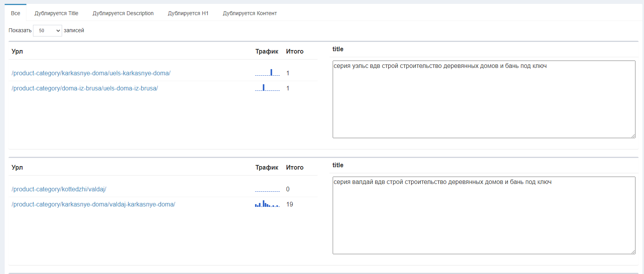Visit the valdaj-karkasnye-doma URL link
Viewport: 644px width, 274px height.
pos(93,205)
